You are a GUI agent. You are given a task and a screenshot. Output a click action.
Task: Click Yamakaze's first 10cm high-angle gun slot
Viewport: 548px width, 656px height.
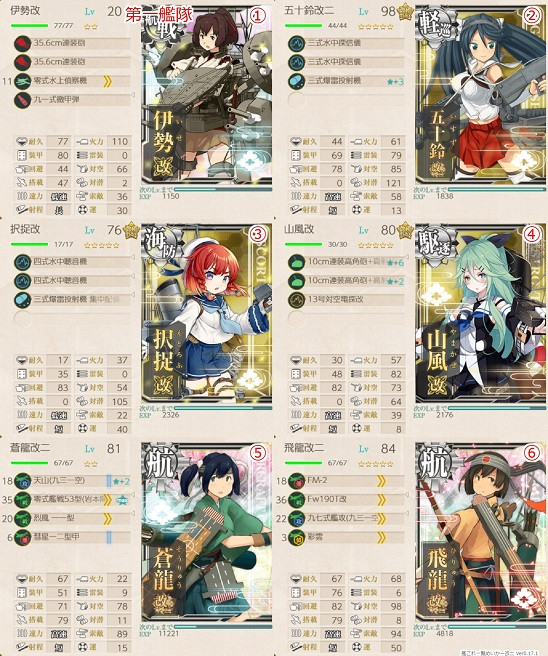346,262
